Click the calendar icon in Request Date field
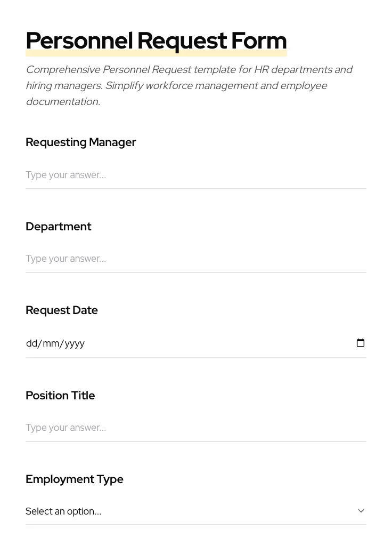The image size is (392, 546). pos(361,343)
